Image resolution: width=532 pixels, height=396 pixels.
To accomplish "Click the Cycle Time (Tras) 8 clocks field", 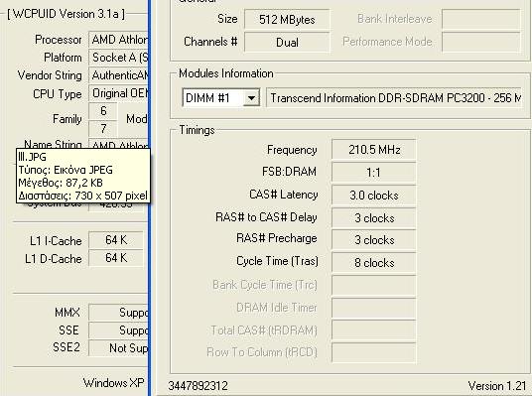I will pyautogui.click(x=374, y=263).
